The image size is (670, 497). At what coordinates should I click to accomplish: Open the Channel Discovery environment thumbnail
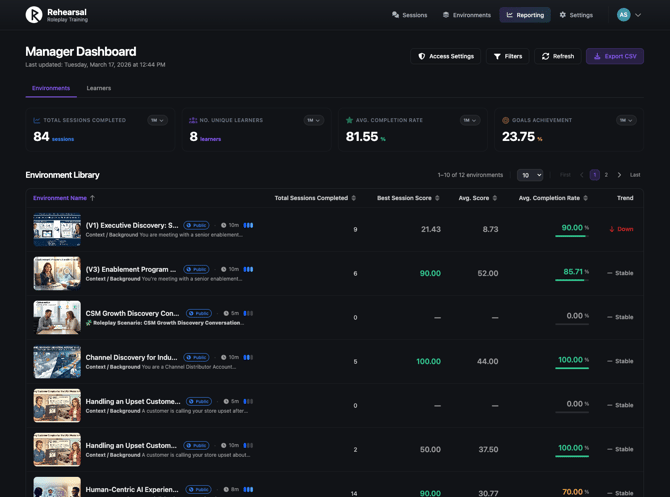[57, 361]
